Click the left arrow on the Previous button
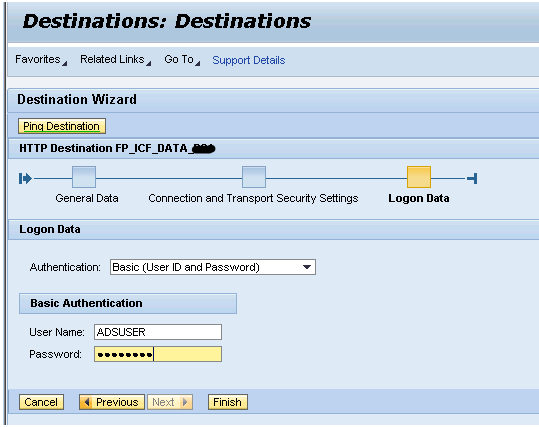The width and height of the screenshot is (539, 427). tap(87, 402)
